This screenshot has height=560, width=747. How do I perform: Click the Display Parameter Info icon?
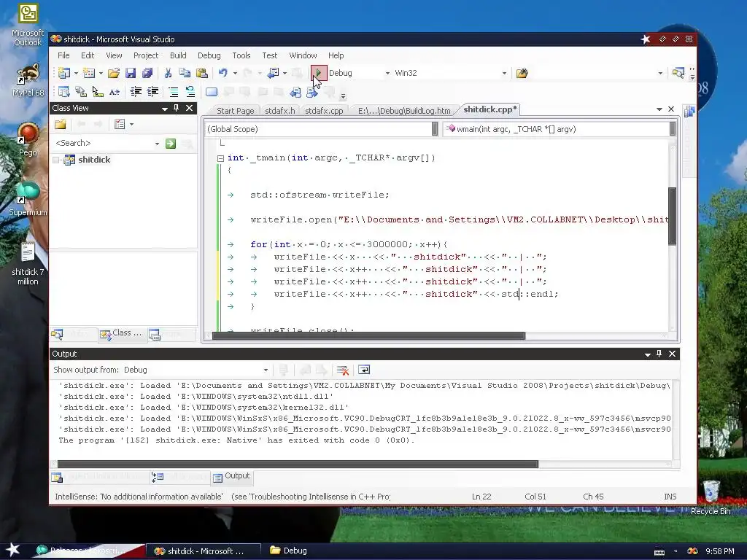[x=81, y=92]
